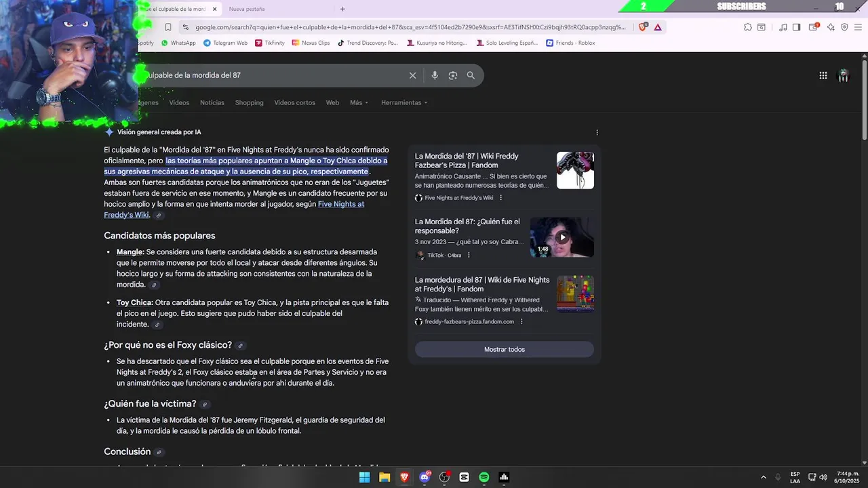
Task: Open the Windows Start menu
Action: 364,477
